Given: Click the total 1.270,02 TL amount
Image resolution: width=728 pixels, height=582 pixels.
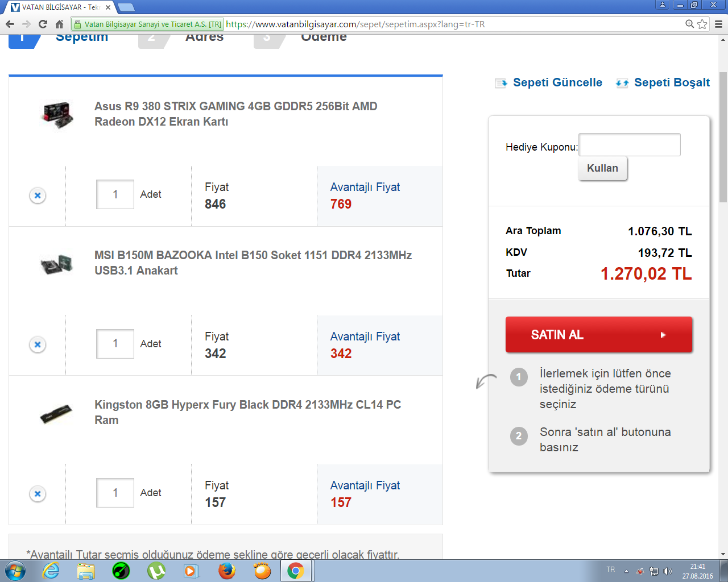Looking at the screenshot, I should tap(646, 274).
